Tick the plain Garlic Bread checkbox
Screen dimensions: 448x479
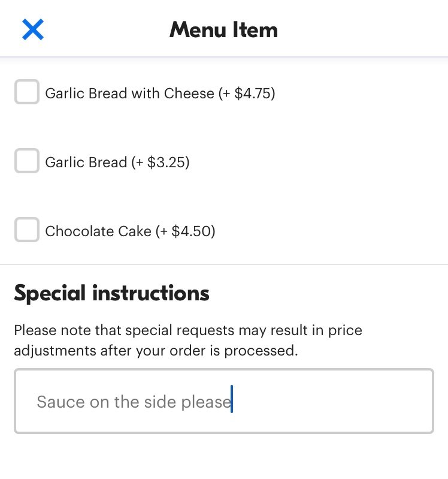tap(27, 162)
